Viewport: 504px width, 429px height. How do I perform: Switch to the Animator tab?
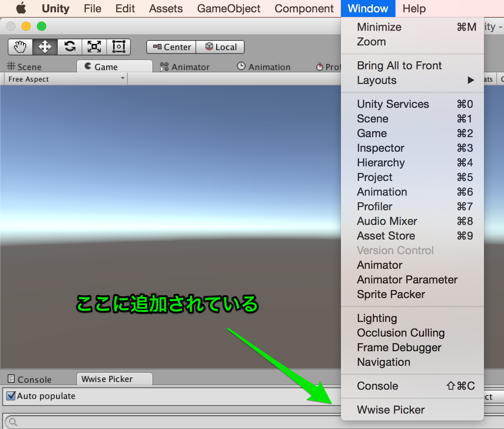[x=185, y=67]
